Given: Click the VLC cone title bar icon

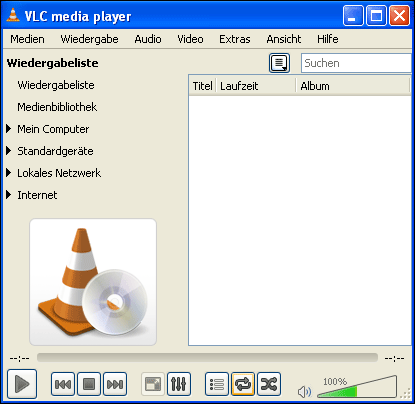Looking at the screenshot, I should coord(13,15).
